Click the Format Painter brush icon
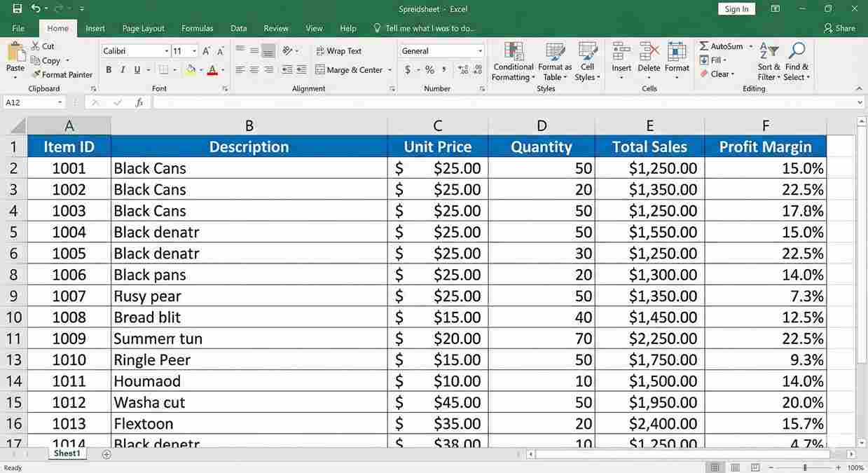This screenshot has height=473, width=868. (x=36, y=74)
